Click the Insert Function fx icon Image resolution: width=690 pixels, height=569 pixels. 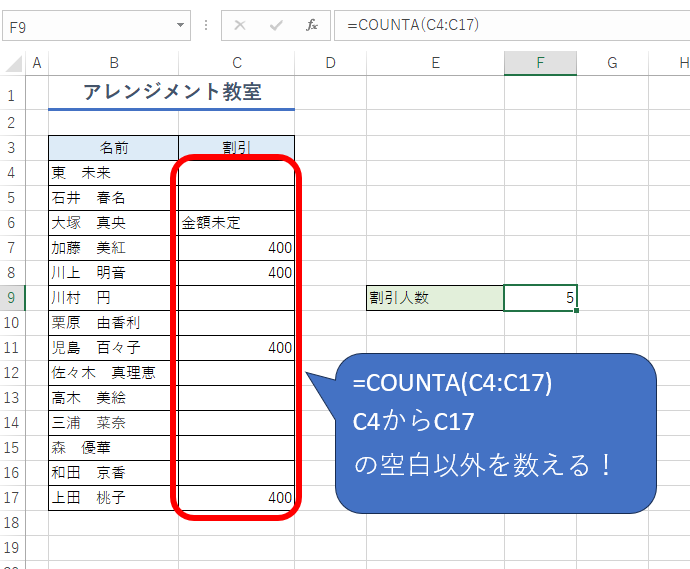pyautogui.click(x=312, y=26)
